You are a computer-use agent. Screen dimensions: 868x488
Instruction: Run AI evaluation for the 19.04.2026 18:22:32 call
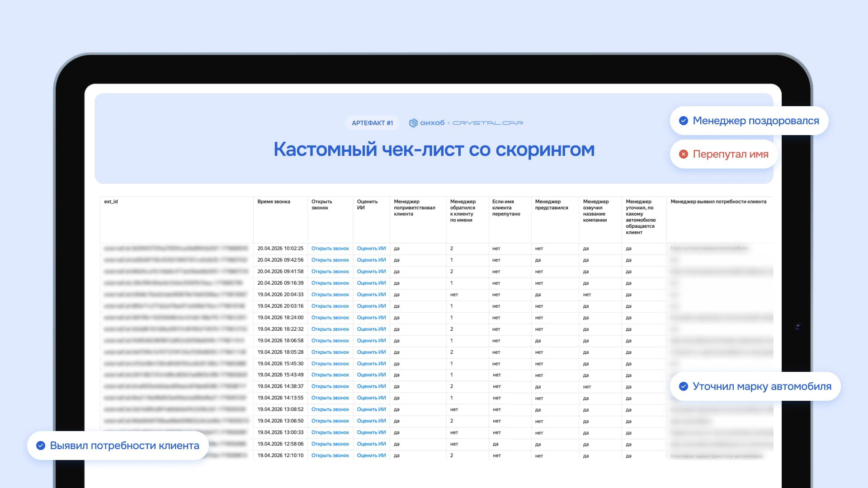371,329
